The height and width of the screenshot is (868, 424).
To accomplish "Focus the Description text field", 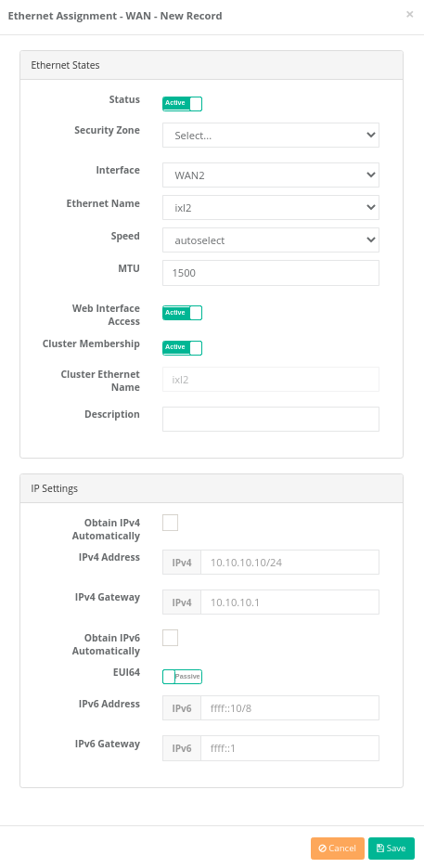I will point(271,419).
